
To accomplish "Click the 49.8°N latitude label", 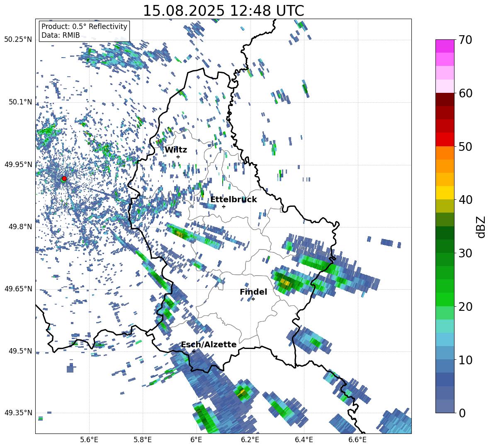I will [20, 227].
